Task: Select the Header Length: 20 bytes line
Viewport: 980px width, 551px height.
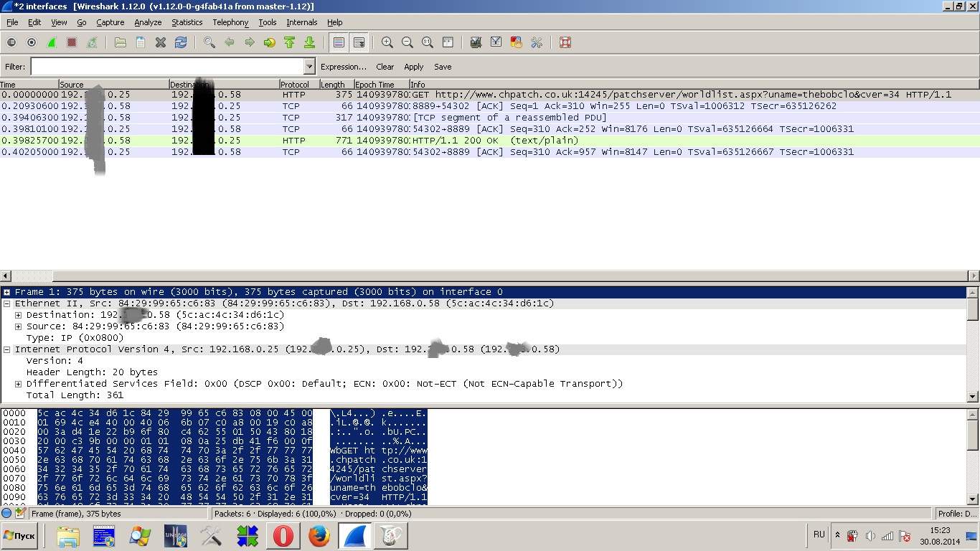Action: pos(92,372)
